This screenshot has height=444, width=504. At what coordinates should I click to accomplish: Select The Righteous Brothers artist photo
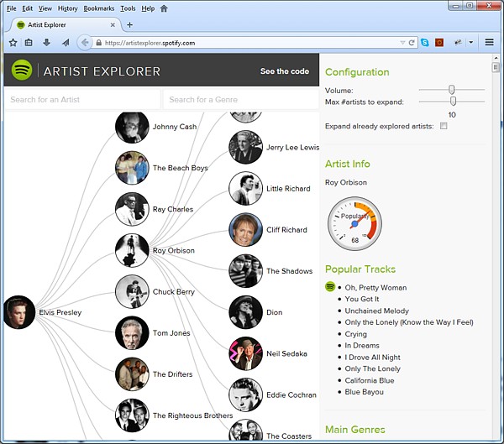click(x=132, y=415)
